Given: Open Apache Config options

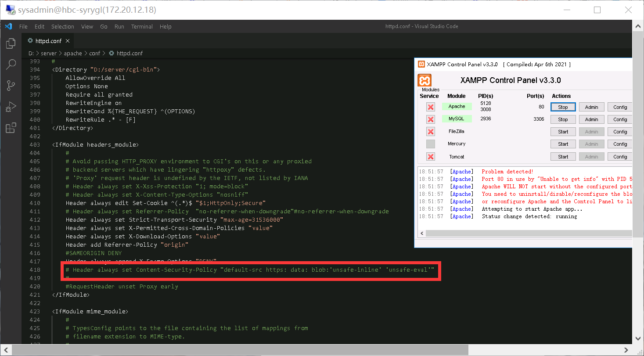Looking at the screenshot, I should [620, 107].
